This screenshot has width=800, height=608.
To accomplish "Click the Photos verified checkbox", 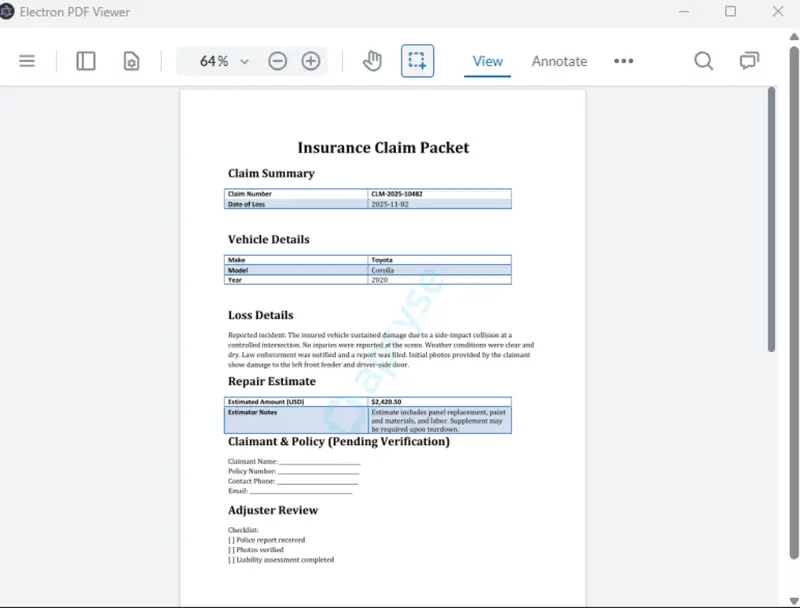I will [231, 550].
